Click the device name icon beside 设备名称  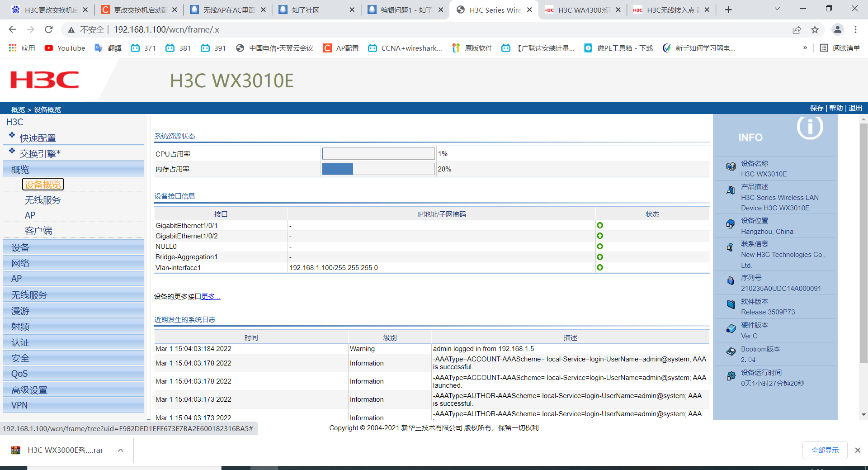click(731, 166)
